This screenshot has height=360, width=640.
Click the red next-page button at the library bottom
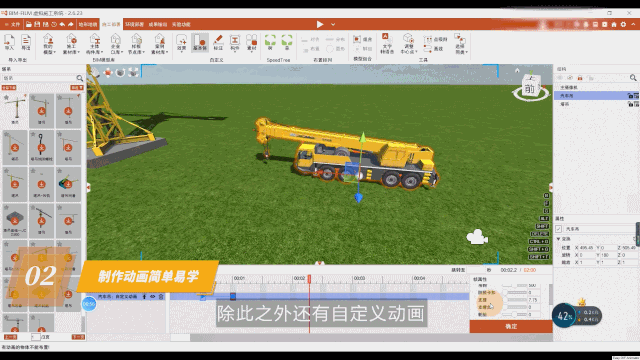coord(78,337)
